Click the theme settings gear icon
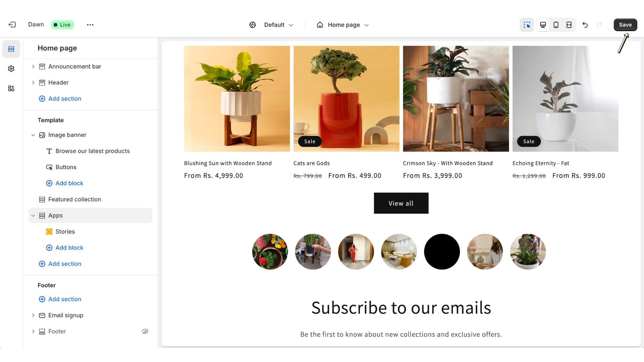 (x=11, y=68)
